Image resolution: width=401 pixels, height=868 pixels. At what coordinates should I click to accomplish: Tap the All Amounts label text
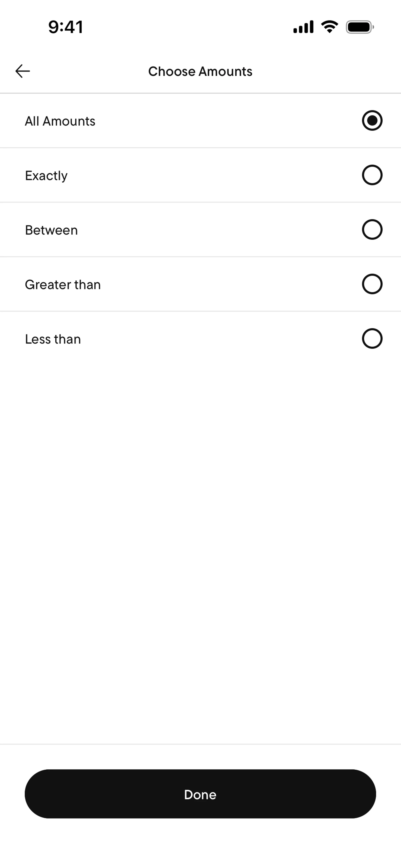click(x=60, y=121)
